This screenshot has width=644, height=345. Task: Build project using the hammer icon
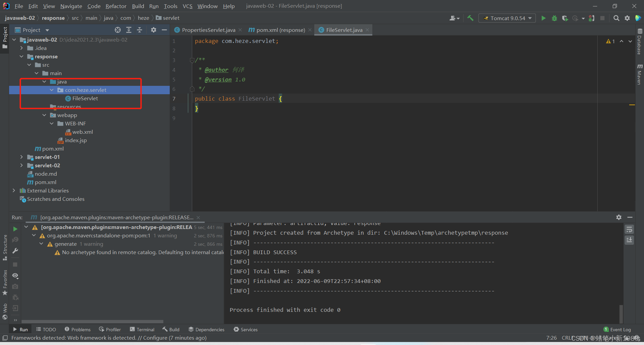[470, 18]
